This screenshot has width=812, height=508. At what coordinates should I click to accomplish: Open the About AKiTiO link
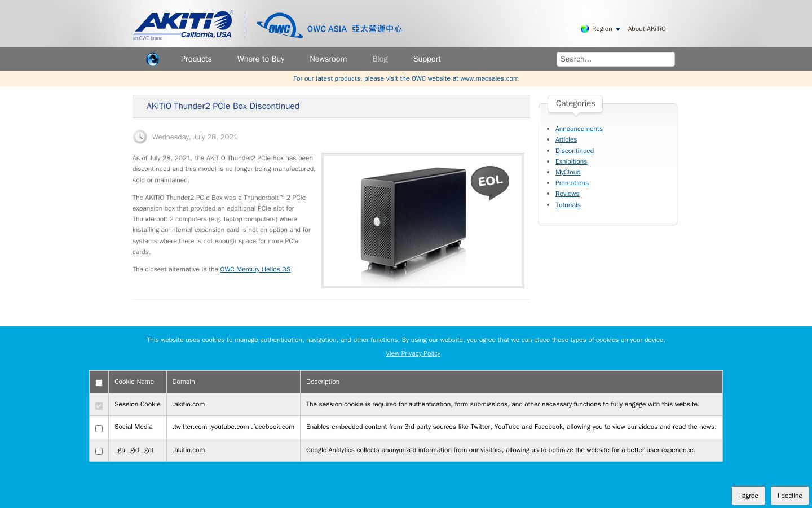pyautogui.click(x=647, y=29)
